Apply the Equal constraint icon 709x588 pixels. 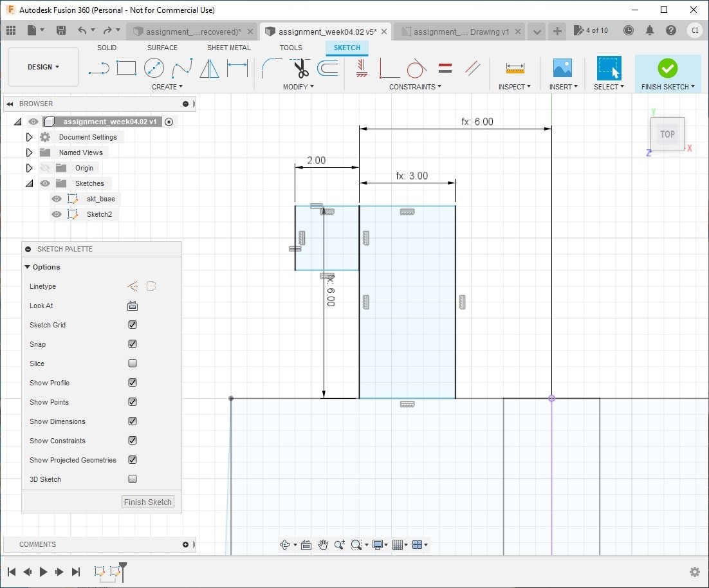(445, 68)
